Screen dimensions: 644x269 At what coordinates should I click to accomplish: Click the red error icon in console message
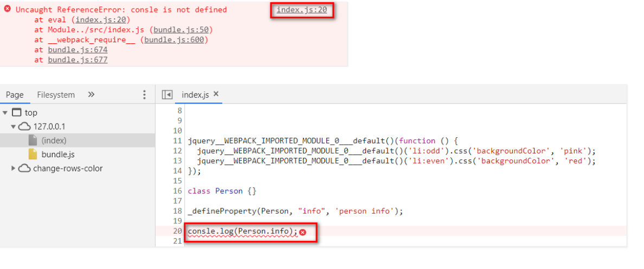[7, 9]
